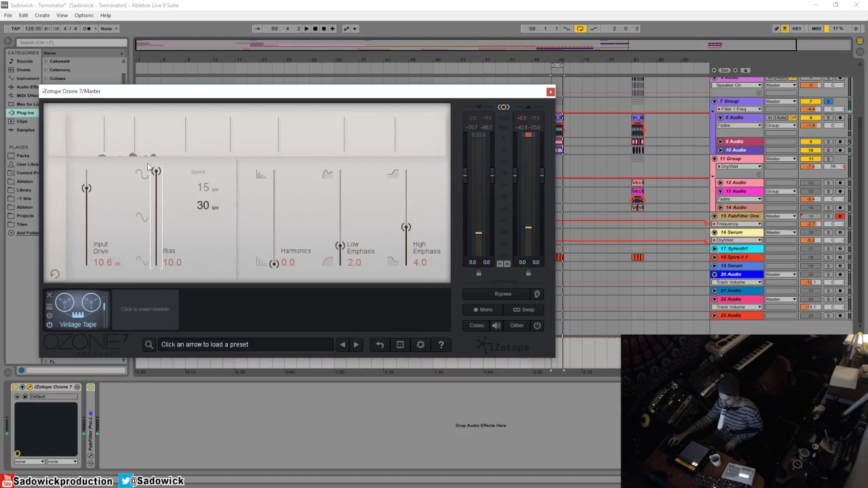
Task: Select Samples category in browser
Action: tap(25, 130)
